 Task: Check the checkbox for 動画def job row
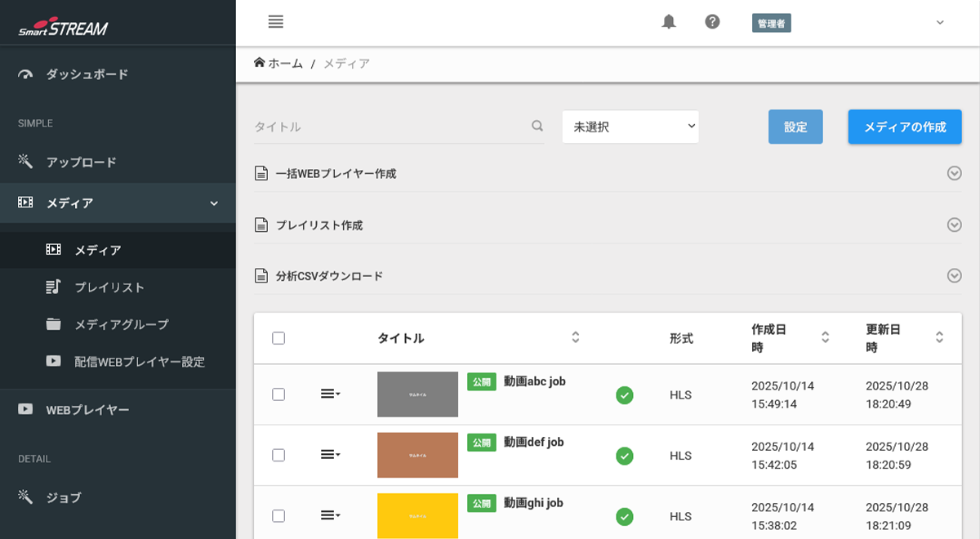(x=278, y=456)
